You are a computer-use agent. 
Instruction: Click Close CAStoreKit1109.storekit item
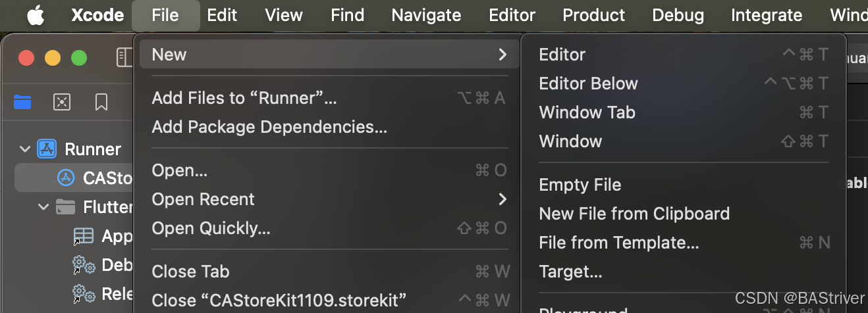[x=279, y=300]
